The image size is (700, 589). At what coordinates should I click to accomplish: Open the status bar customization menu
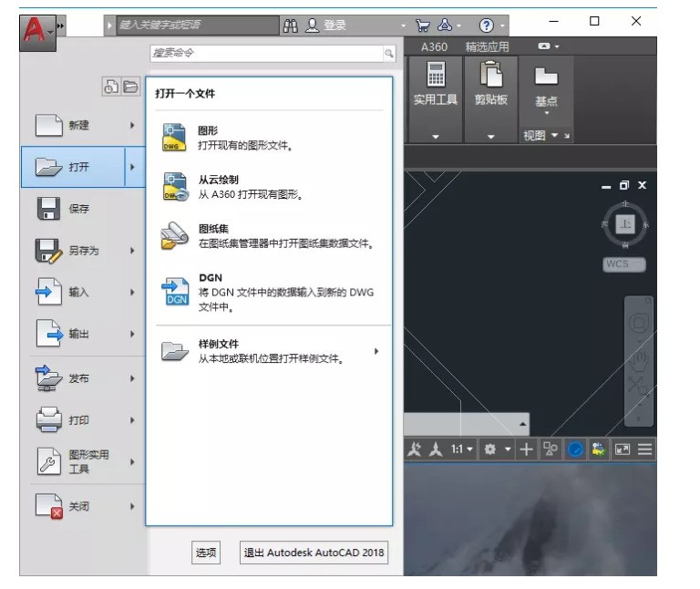(x=644, y=449)
